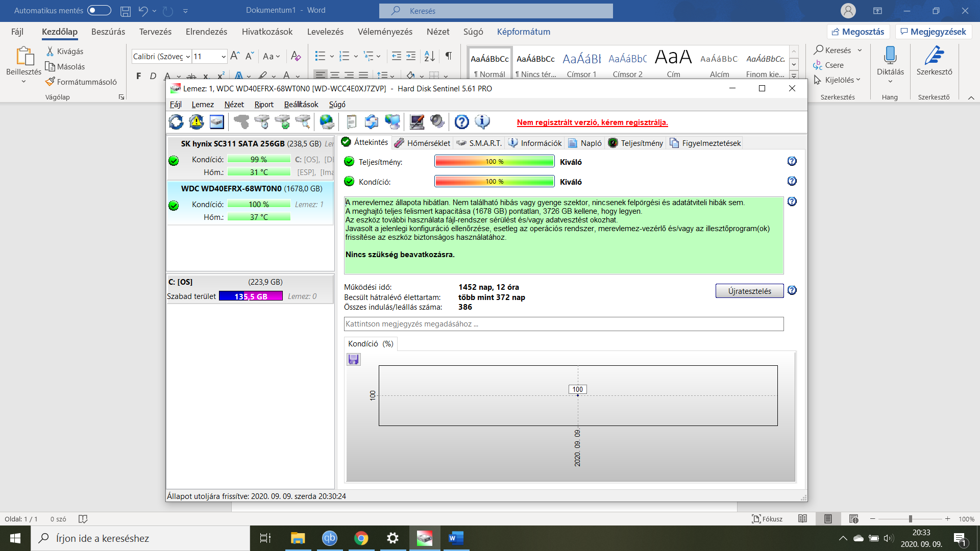This screenshot has height=551, width=980.
Task: Toggle show paragraph marks in Word
Action: 449,56
